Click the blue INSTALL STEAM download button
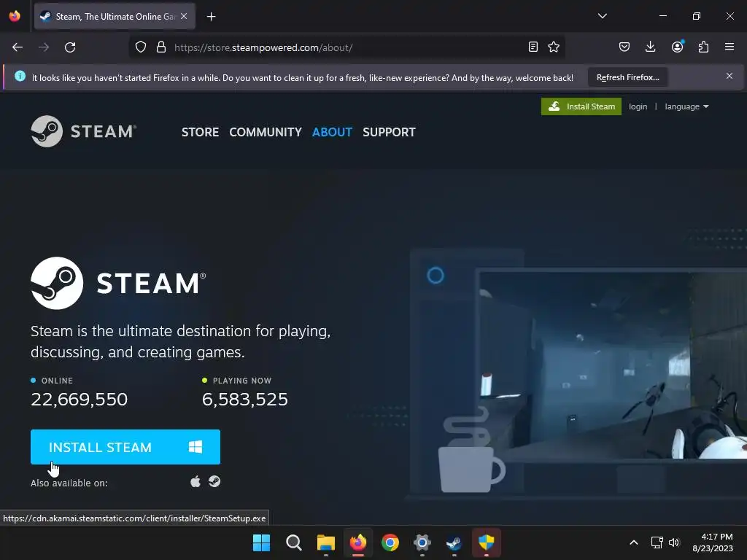The height and width of the screenshot is (560, 747). (x=125, y=447)
